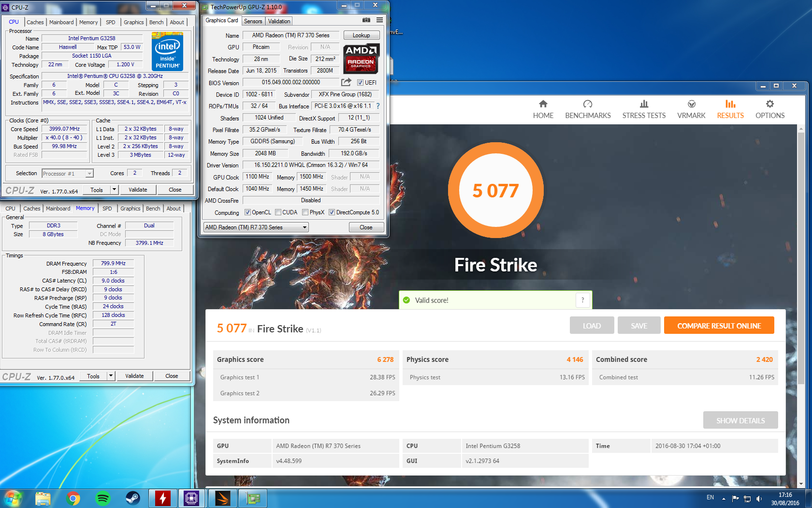Select the RESULTS nav item in 3DMark
The image size is (812, 508).
pos(730,109)
